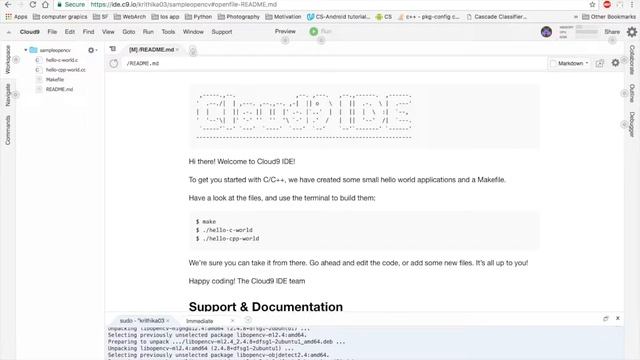Open the View menu
Image resolution: width=640 pixels, height=360 pixels.
[x=108, y=32]
